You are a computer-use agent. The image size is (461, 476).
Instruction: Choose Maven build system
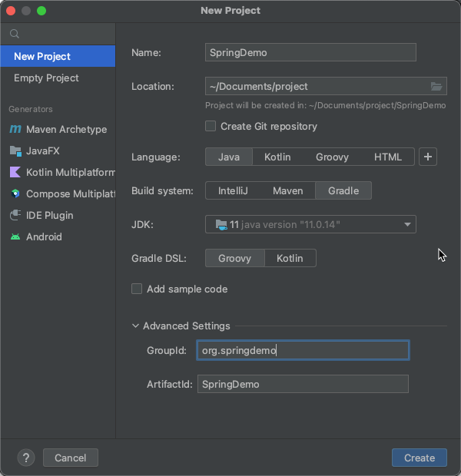[x=288, y=191]
